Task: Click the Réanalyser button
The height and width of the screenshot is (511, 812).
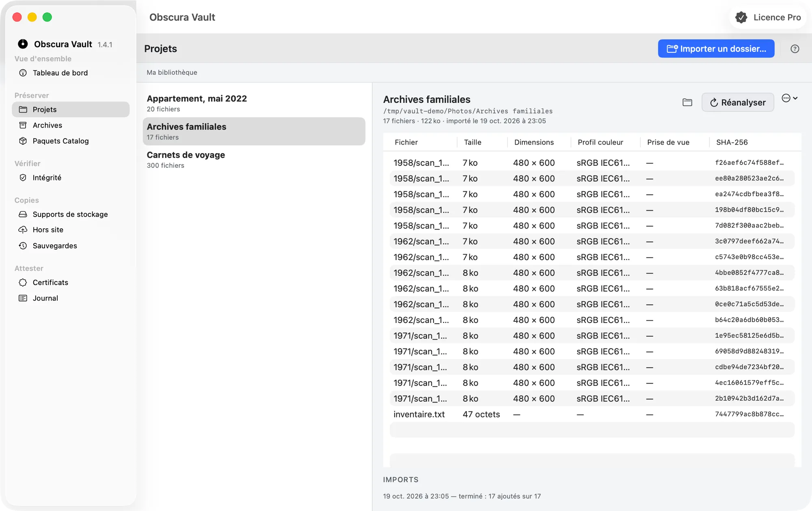Action: (738, 102)
